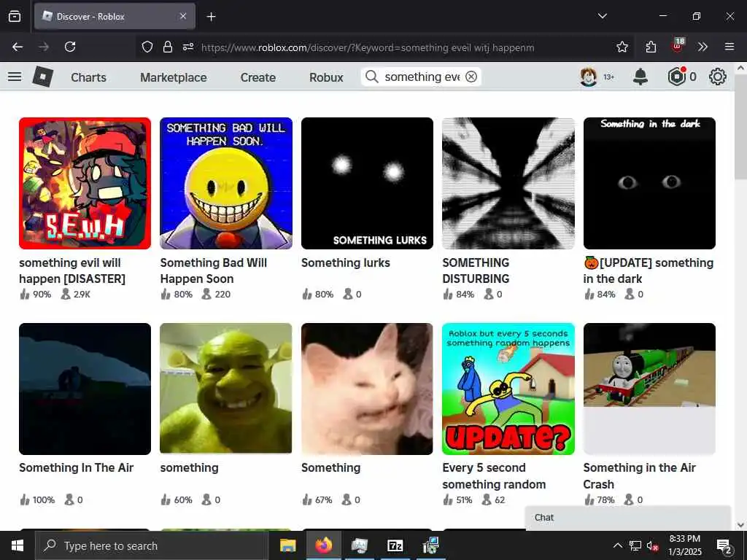This screenshot has width=747, height=560.
Task: Click the user avatar icon
Action: click(589, 77)
